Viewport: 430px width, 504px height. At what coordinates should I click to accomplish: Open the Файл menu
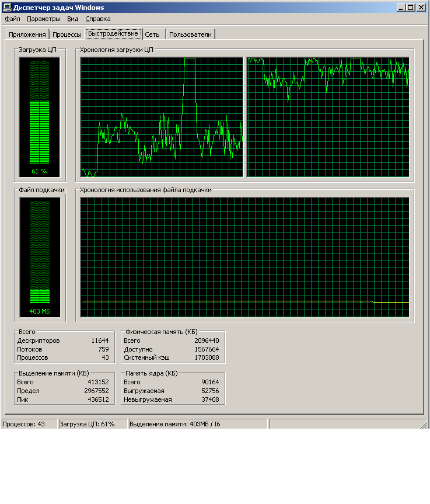[x=12, y=19]
